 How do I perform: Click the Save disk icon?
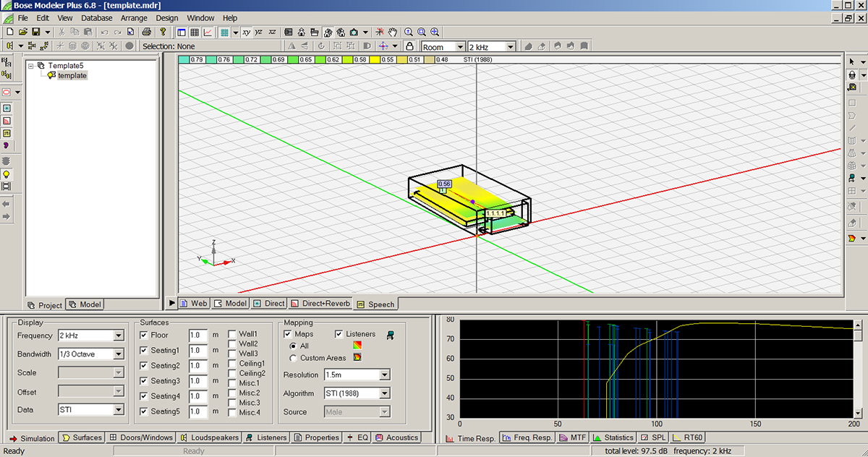coord(35,32)
